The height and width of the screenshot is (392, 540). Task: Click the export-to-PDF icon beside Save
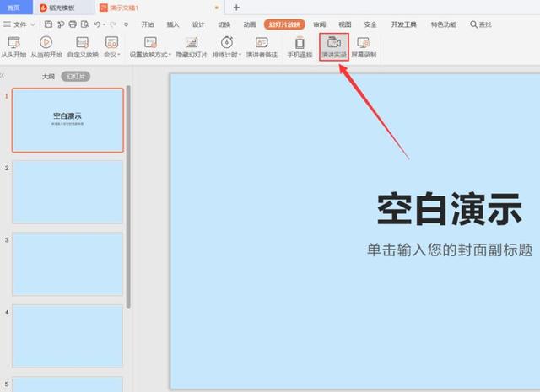61,24
